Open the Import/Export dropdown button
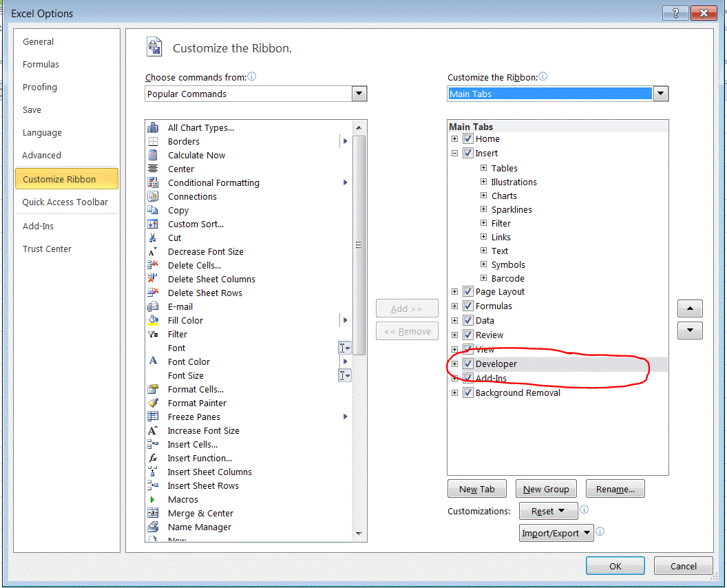 click(x=556, y=534)
